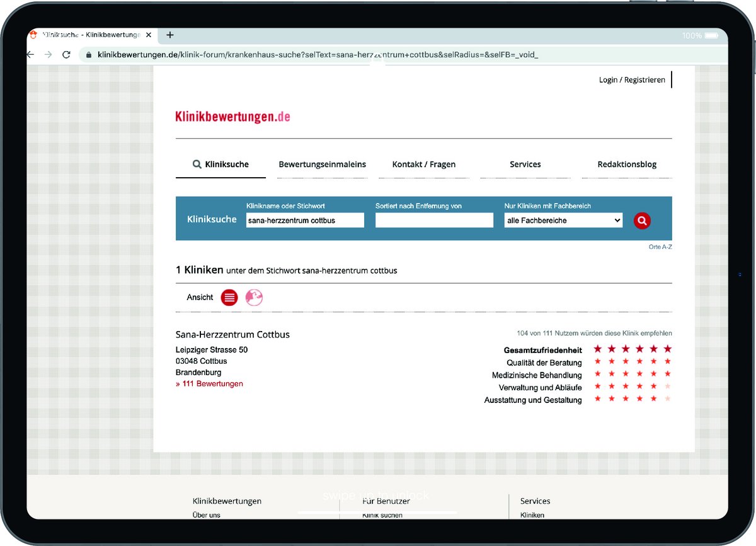Open a new browser tab
The height and width of the screenshot is (546, 756).
(170, 35)
